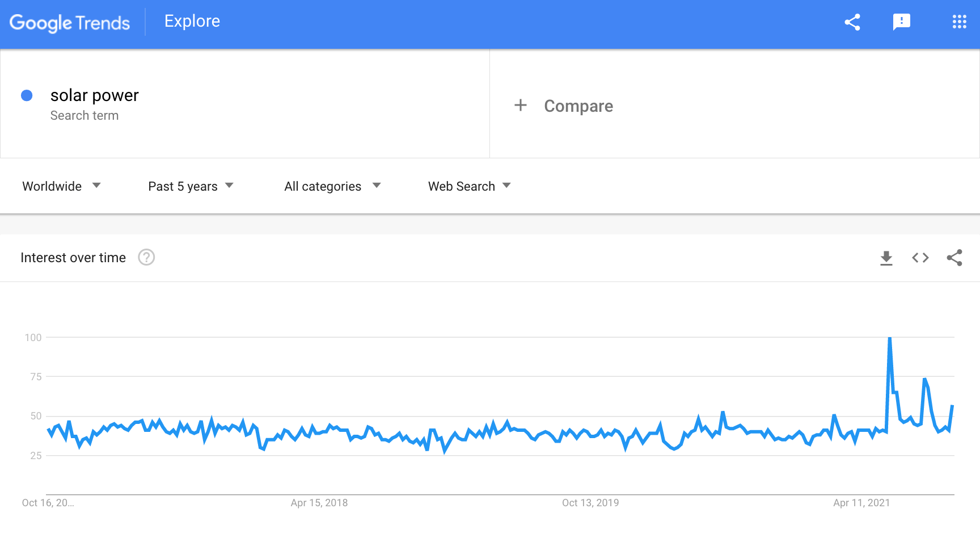Open help for Interest over time
The height and width of the screenshot is (538, 980).
point(146,258)
